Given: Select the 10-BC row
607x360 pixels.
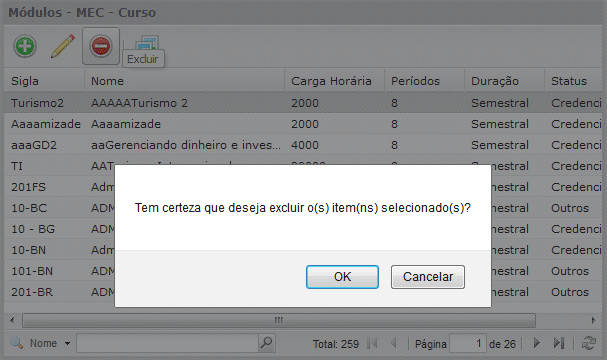Looking at the screenshot, I should (29, 208).
